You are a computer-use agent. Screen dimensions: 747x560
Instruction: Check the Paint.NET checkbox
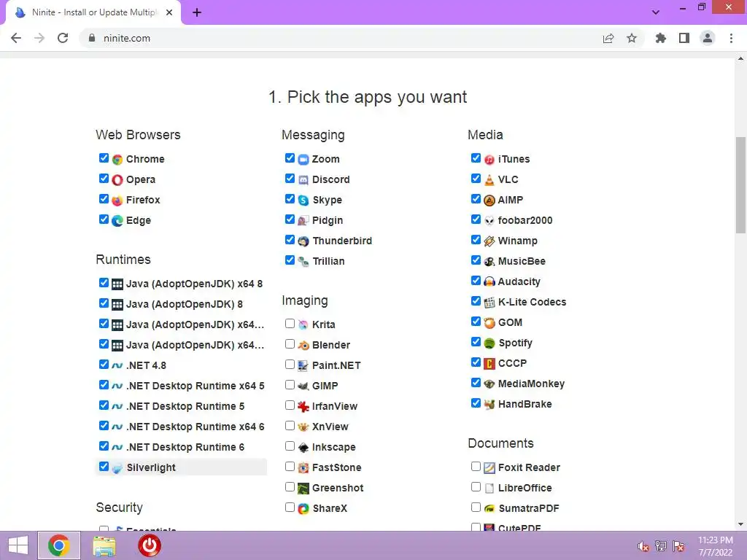[x=290, y=365]
